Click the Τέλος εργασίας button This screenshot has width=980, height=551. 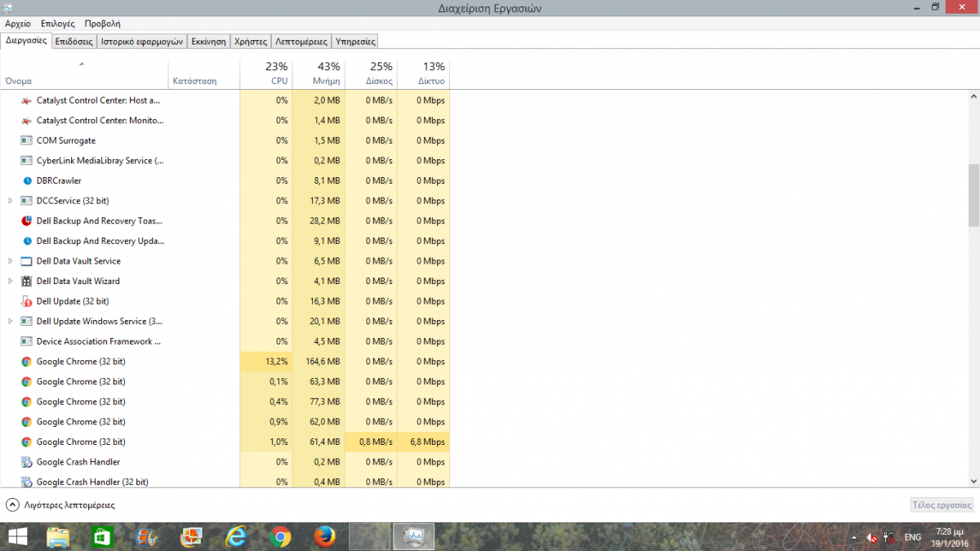[942, 505]
